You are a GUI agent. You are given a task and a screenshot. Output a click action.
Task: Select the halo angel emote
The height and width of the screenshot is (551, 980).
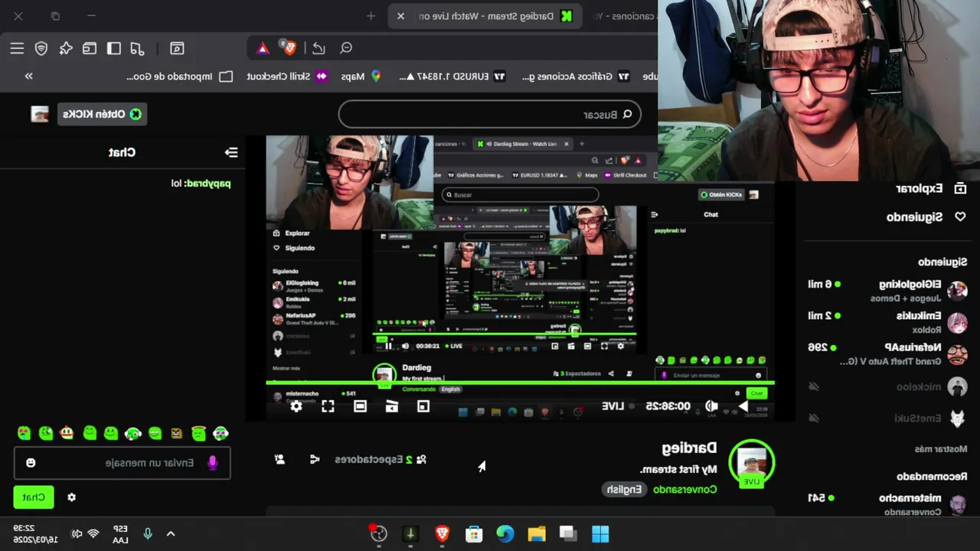(x=199, y=433)
